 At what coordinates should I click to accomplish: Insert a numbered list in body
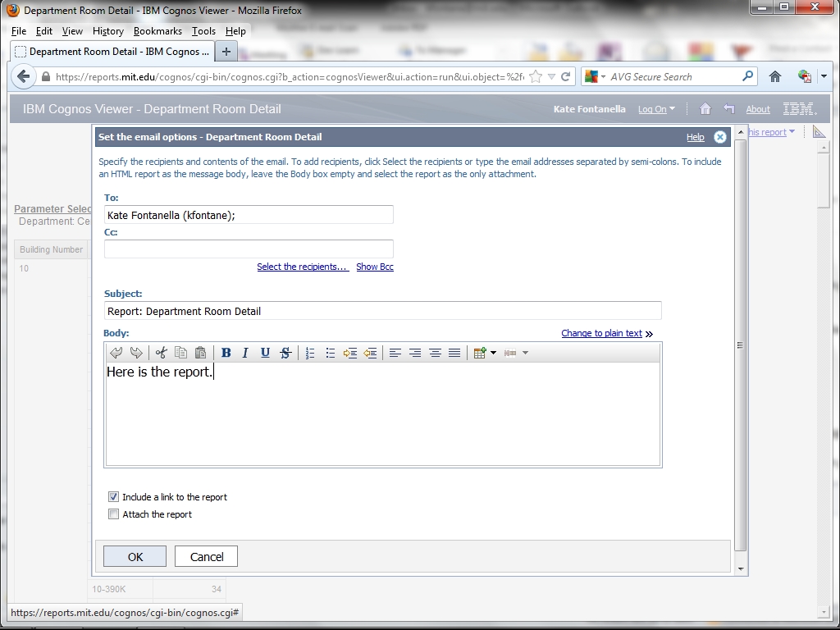pyautogui.click(x=310, y=353)
